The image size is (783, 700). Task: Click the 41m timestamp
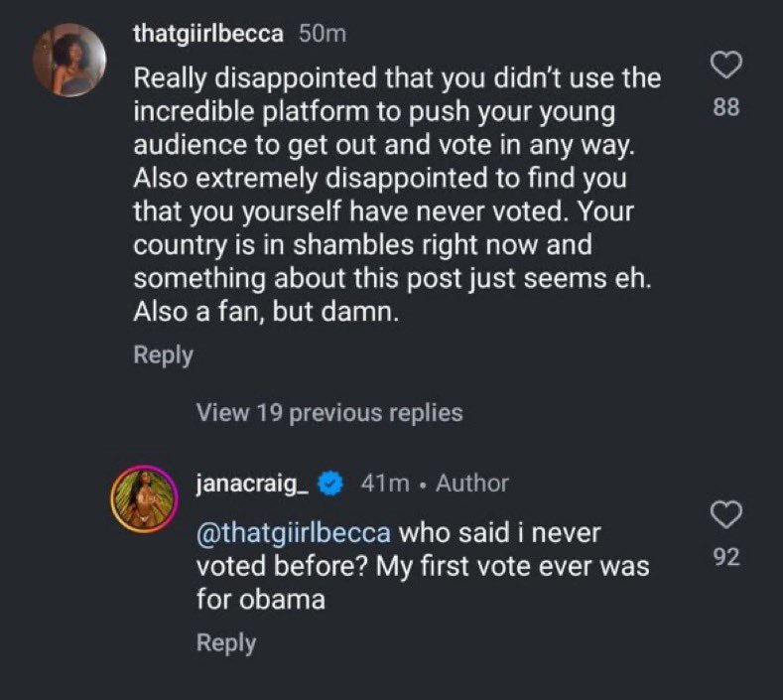click(386, 485)
